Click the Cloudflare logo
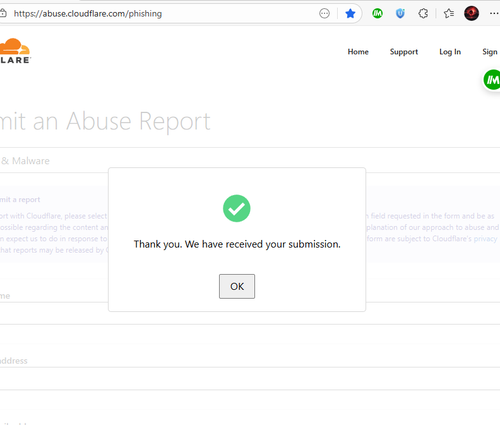 (15, 51)
